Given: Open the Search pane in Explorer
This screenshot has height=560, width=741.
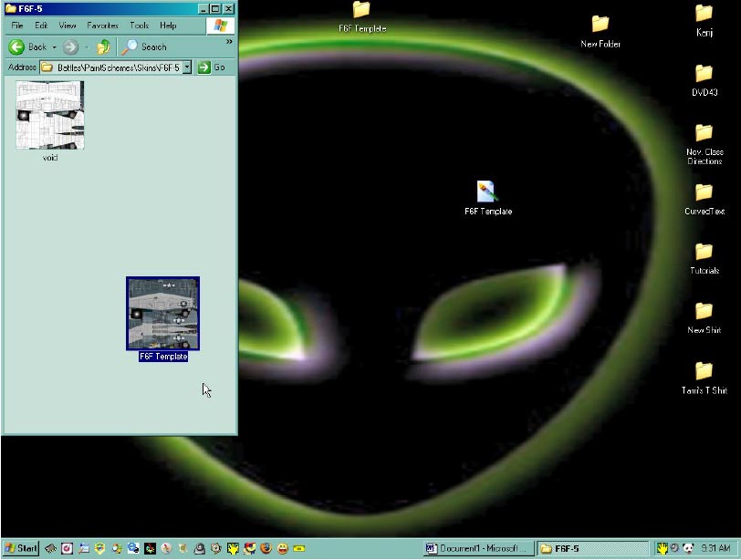Looking at the screenshot, I should coord(145,47).
